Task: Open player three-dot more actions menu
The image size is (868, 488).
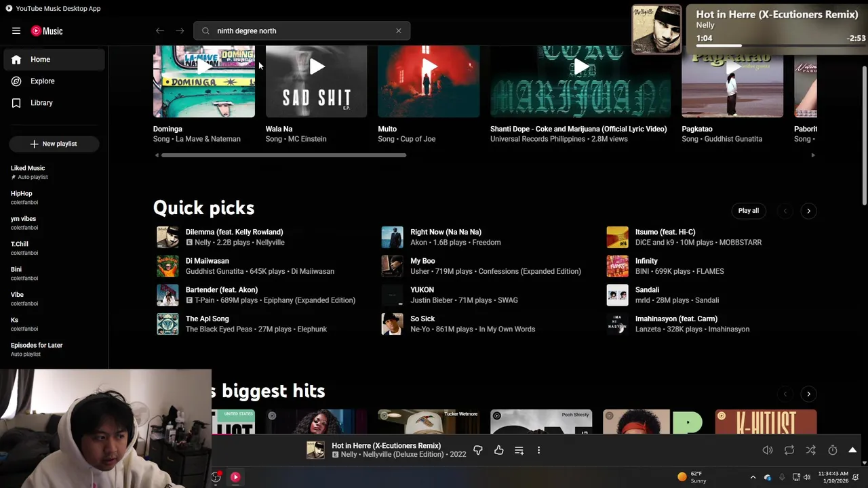Action: [538, 450]
